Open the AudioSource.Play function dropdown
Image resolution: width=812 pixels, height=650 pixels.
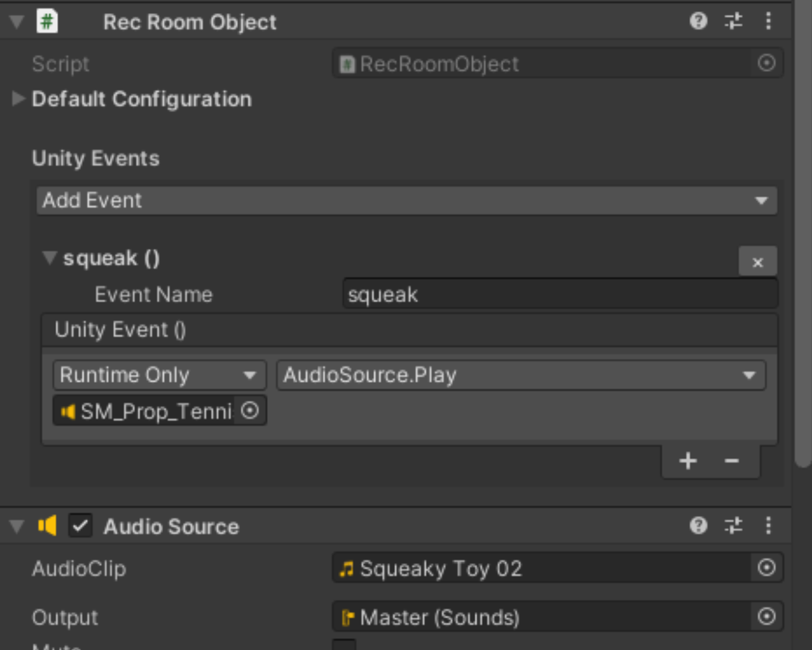(x=521, y=375)
